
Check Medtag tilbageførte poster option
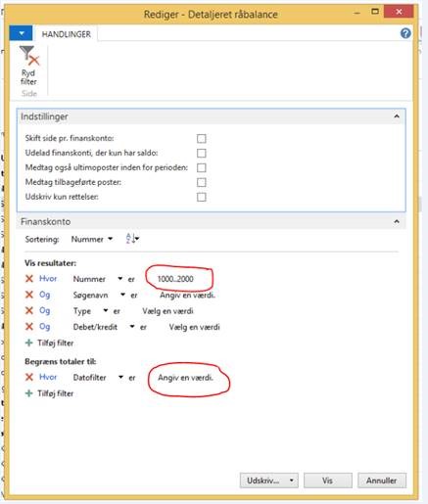click(x=202, y=182)
